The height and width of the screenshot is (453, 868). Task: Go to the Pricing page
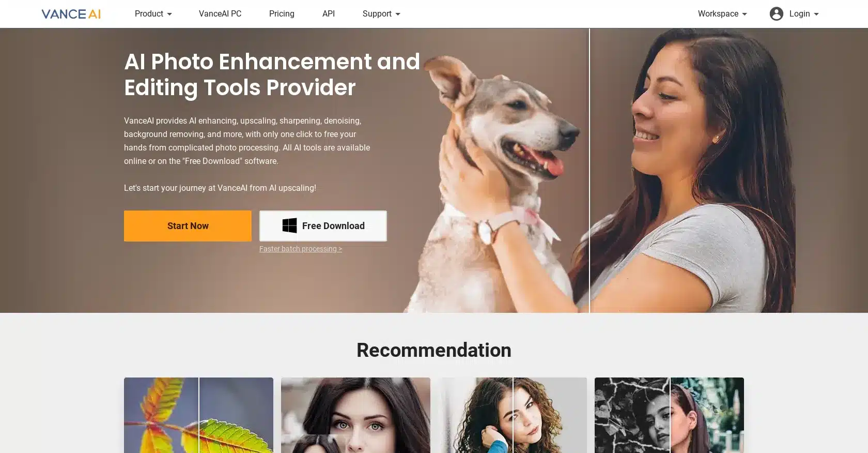[282, 14]
